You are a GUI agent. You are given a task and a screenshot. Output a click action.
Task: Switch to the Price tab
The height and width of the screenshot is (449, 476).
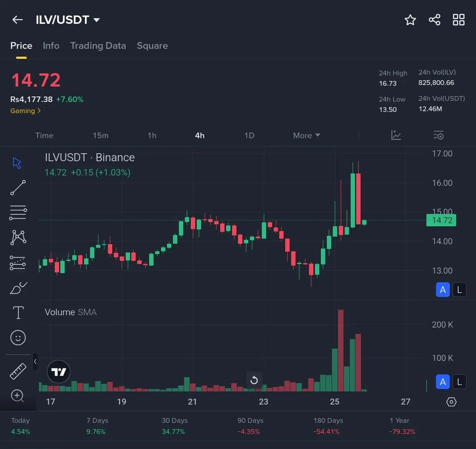[21, 46]
